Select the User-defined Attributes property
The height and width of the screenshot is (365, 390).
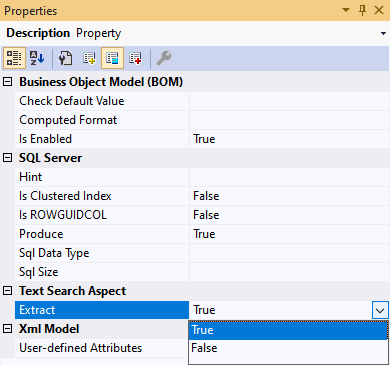[102, 348]
